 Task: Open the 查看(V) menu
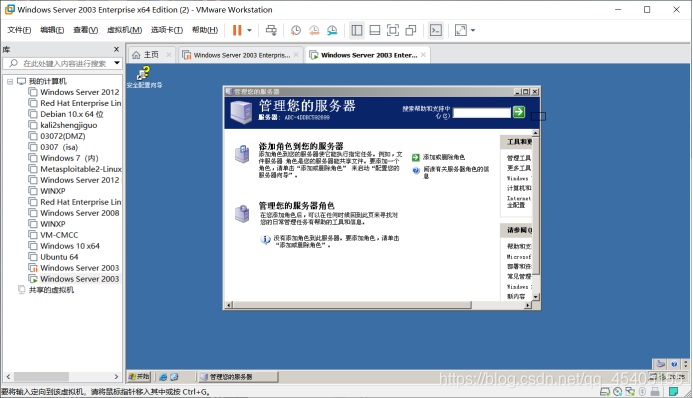pos(85,30)
